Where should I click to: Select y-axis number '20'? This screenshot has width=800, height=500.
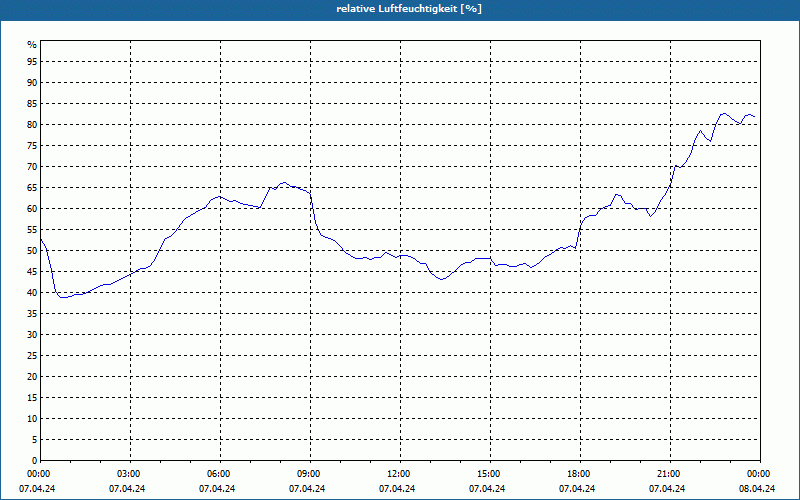click(32, 377)
